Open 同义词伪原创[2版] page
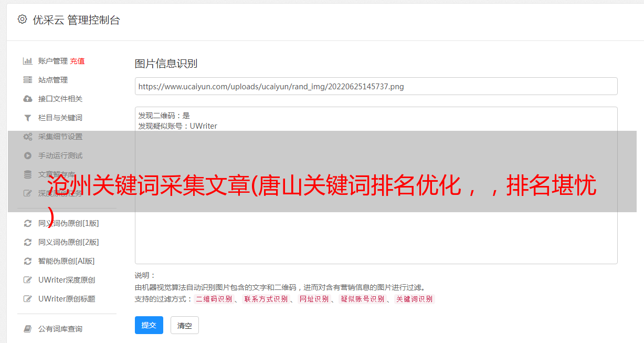The height and width of the screenshot is (343, 644). (x=68, y=242)
